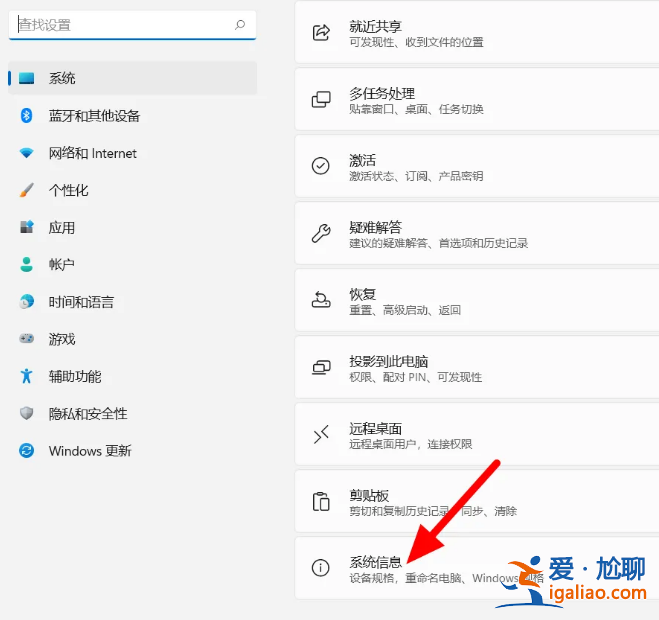
Task: Click the info circle icon for 系统信息
Action: click(x=321, y=568)
